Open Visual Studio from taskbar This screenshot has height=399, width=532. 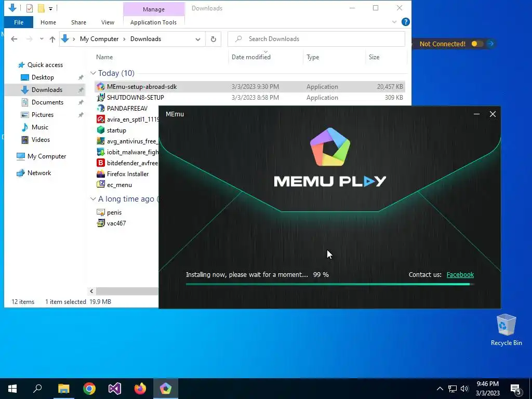tap(115, 389)
